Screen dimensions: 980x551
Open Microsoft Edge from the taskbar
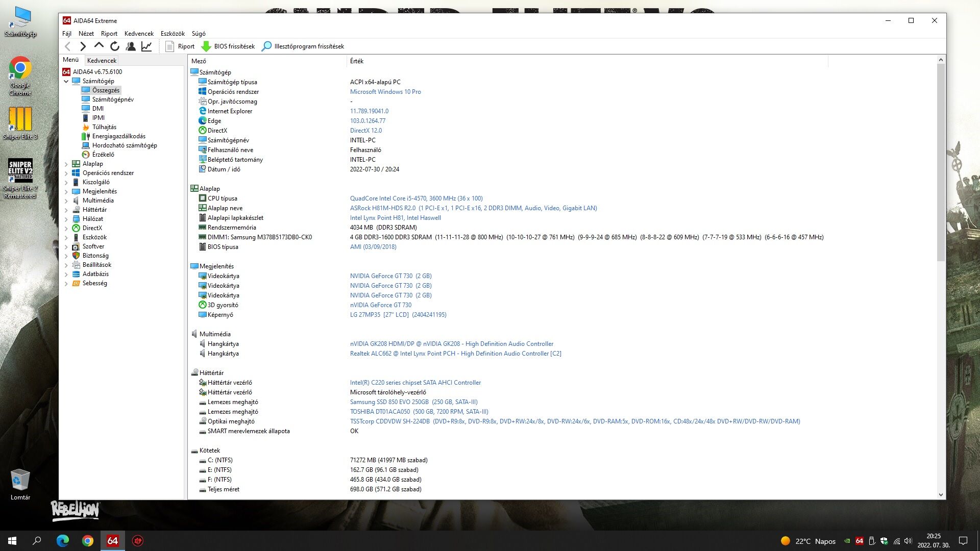click(62, 541)
